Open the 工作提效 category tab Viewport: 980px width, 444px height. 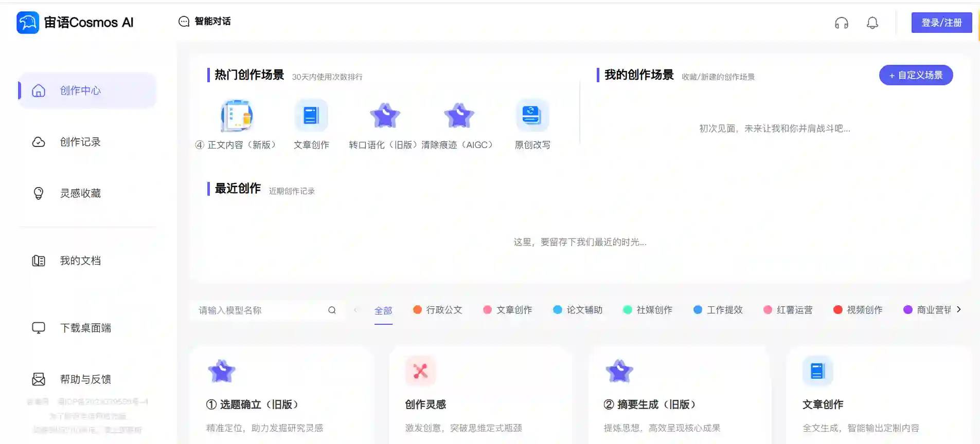pyautogui.click(x=718, y=310)
